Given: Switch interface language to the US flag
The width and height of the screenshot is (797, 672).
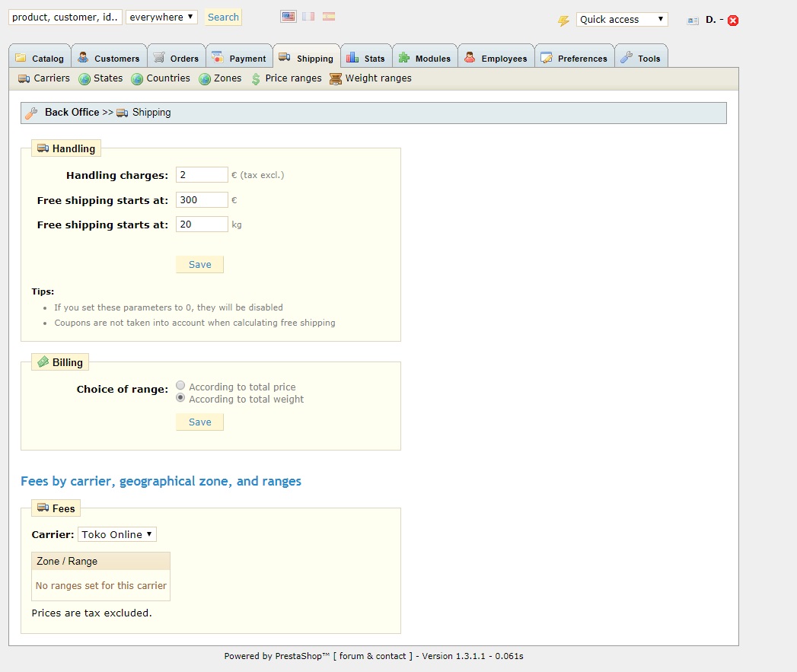Looking at the screenshot, I should [x=288, y=15].
